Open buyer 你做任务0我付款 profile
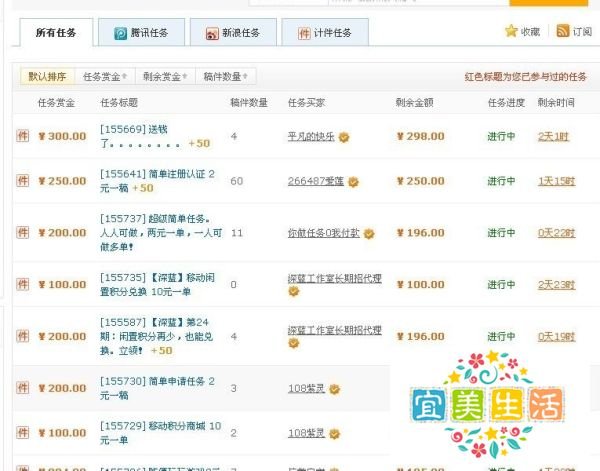 (324, 233)
